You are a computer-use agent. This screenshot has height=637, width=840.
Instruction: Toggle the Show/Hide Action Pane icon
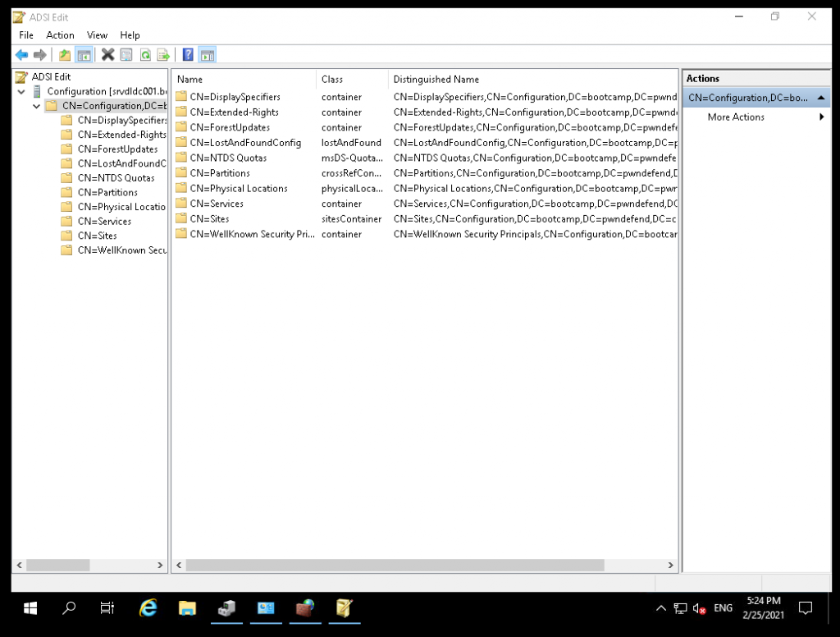pyautogui.click(x=208, y=54)
